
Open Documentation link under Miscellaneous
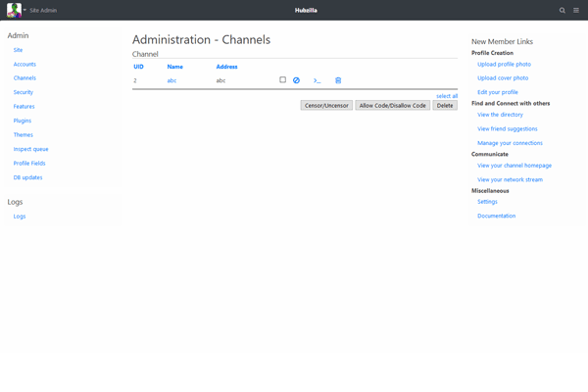[496, 216]
